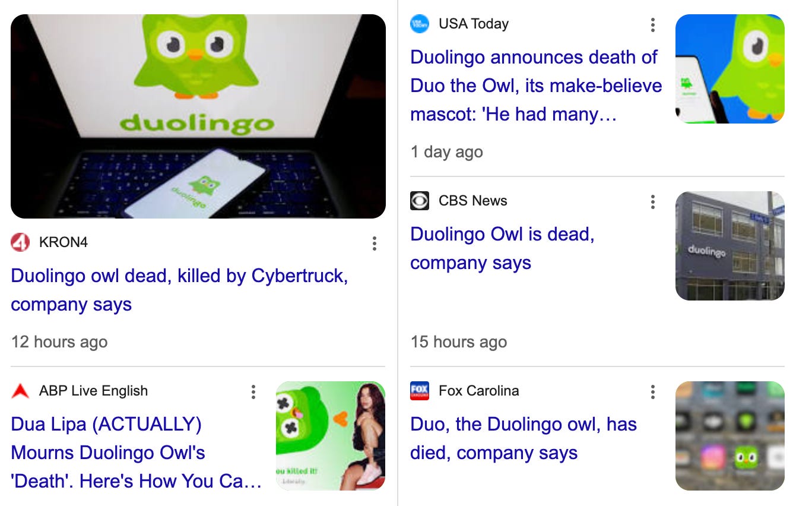Click the phone app icons thumbnail

click(x=730, y=436)
